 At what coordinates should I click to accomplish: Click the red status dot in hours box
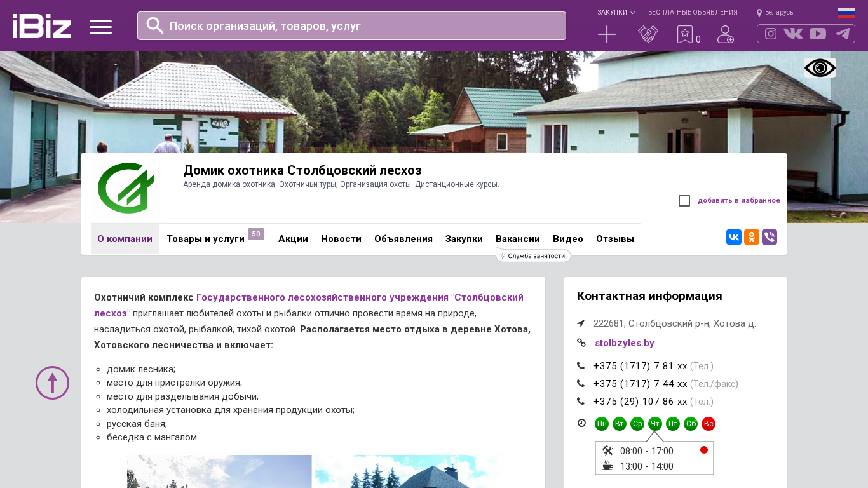coord(704,450)
